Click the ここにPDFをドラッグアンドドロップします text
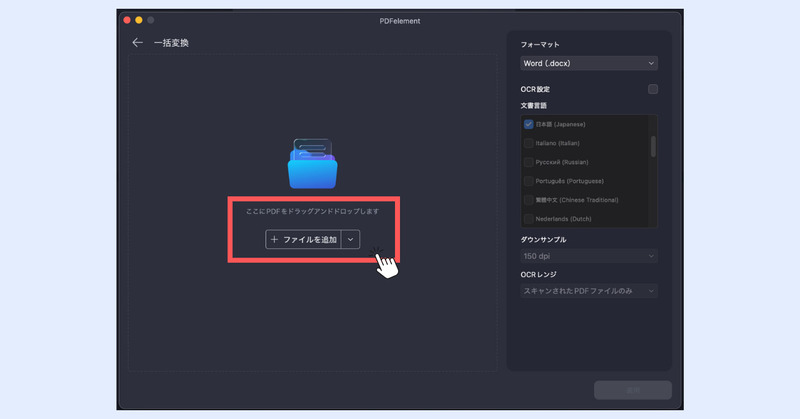Image resolution: width=800 pixels, height=419 pixels. click(x=312, y=211)
